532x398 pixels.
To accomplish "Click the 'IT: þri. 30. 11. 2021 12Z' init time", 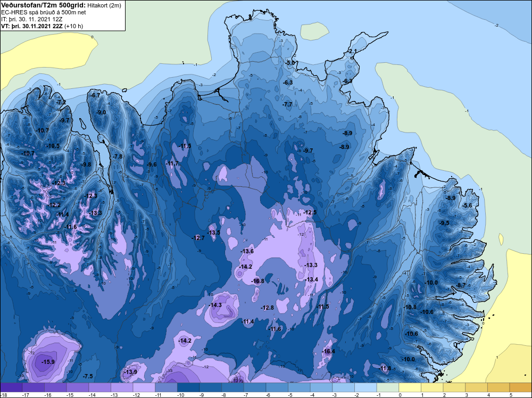I will point(31,19).
